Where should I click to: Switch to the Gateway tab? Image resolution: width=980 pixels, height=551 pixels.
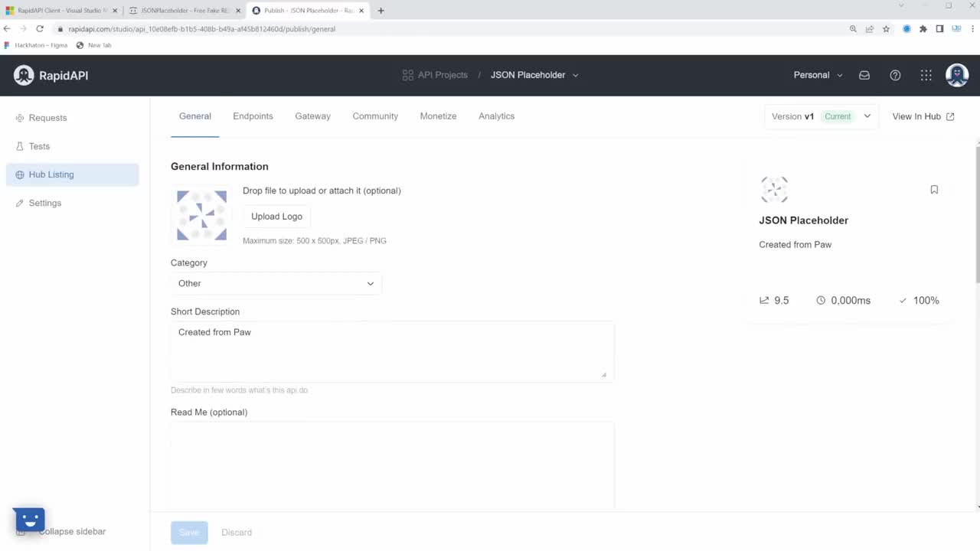312,116
